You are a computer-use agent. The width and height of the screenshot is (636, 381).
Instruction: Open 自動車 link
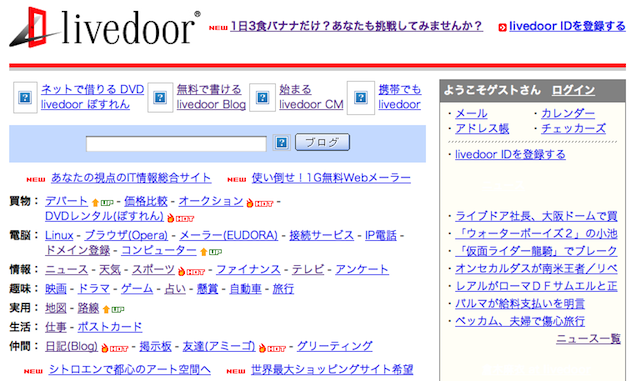pyautogui.click(x=245, y=289)
